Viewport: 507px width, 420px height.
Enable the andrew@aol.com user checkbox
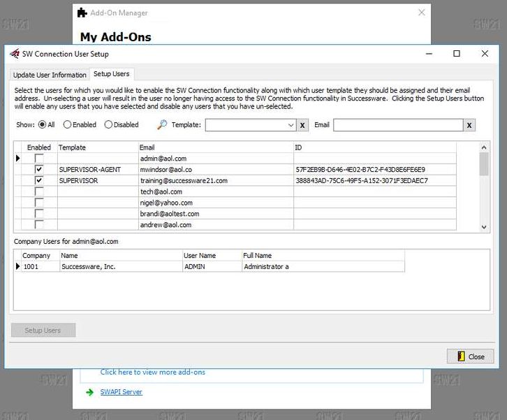[x=39, y=224]
